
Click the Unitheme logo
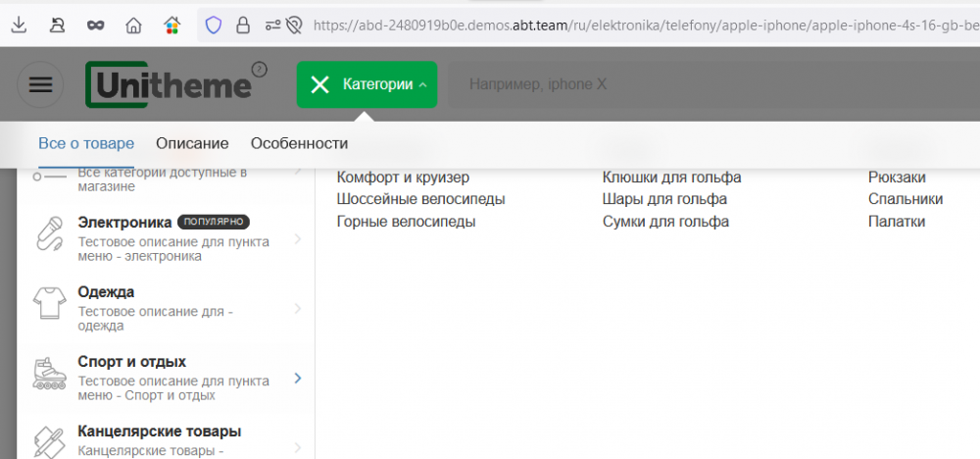click(168, 84)
